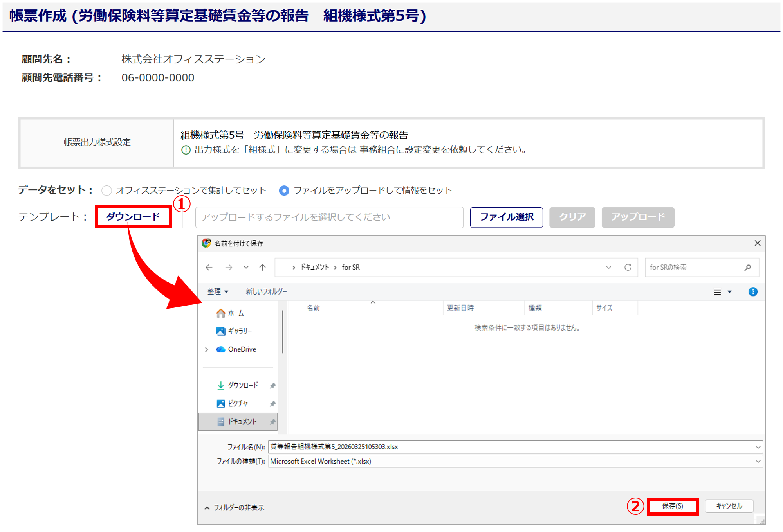Select オフィスステーションで集計してセット radio option

(x=106, y=191)
